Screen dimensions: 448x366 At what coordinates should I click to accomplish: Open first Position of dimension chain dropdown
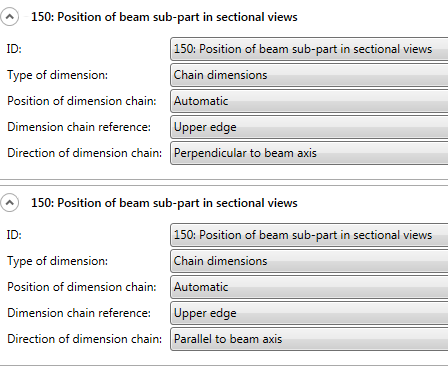pos(309,101)
